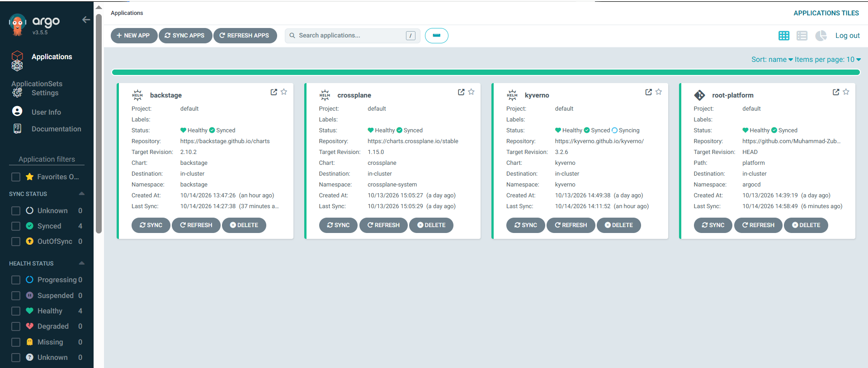Open the Sort: name dropdown

pos(772,59)
